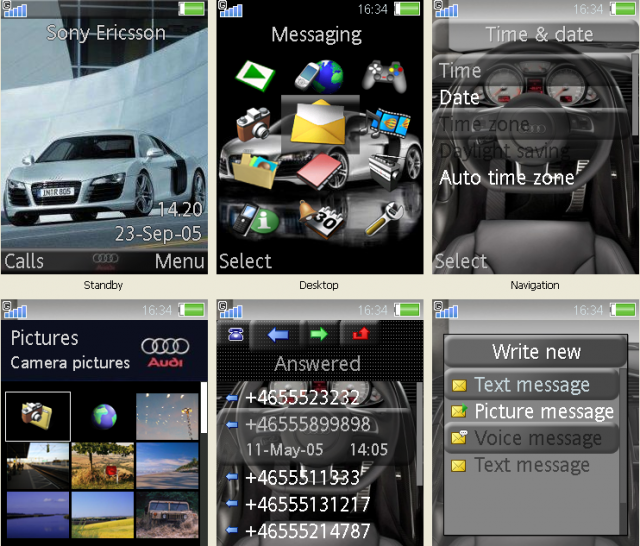Switch to green arrow Dialed calls tab
The image size is (640, 546).
pyautogui.click(x=319, y=334)
